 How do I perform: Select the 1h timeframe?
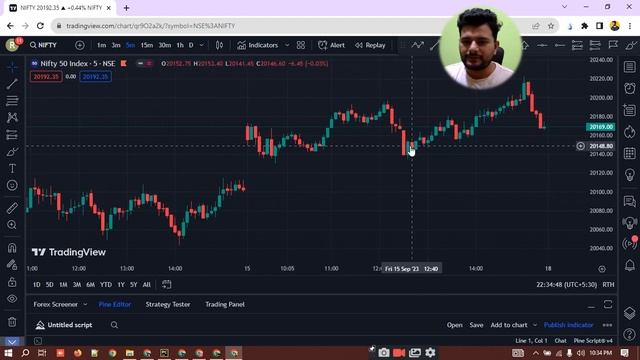point(180,45)
